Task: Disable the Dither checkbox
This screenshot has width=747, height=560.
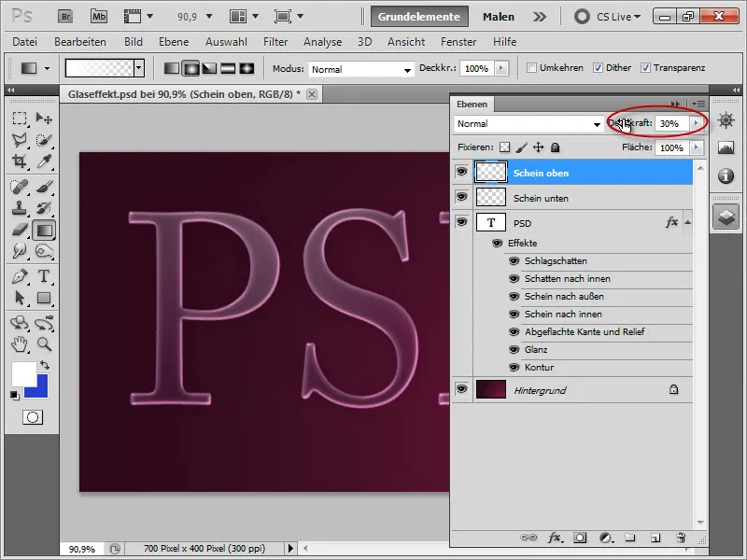Action: point(598,68)
